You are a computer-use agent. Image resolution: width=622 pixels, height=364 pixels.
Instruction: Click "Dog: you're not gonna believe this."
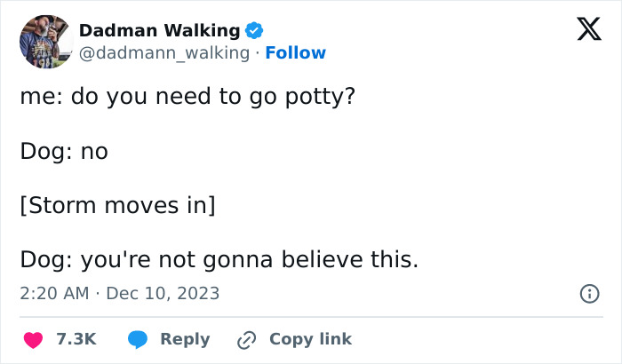(219, 260)
